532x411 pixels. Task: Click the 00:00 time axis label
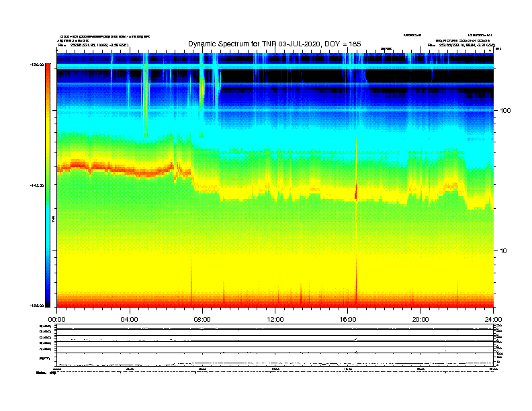56,320
